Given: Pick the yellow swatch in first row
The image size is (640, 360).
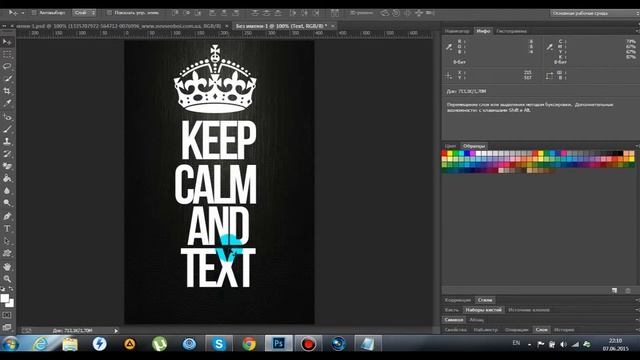Looking at the screenshot, I should click(x=450, y=153).
